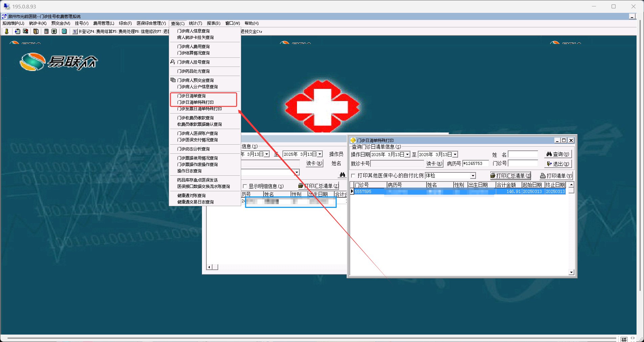Click scroll-up arrow in front window grid

point(571,185)
